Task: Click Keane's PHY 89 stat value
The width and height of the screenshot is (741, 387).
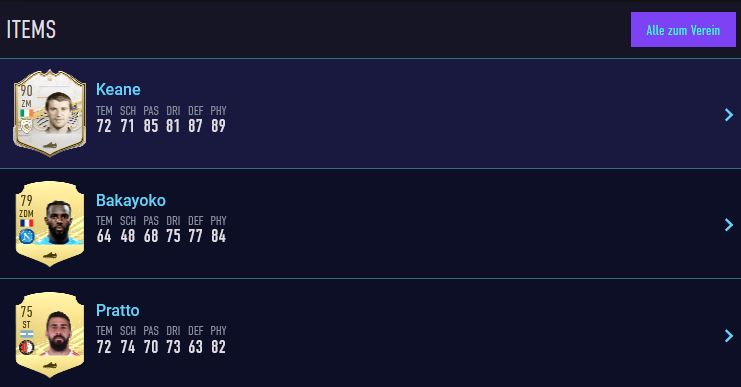Action: [x=218, y=126]
